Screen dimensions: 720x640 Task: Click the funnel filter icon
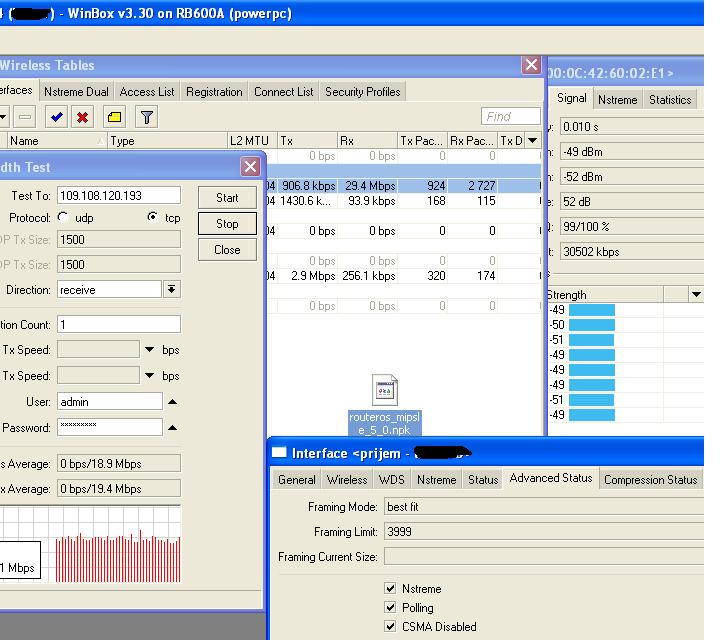147,118
